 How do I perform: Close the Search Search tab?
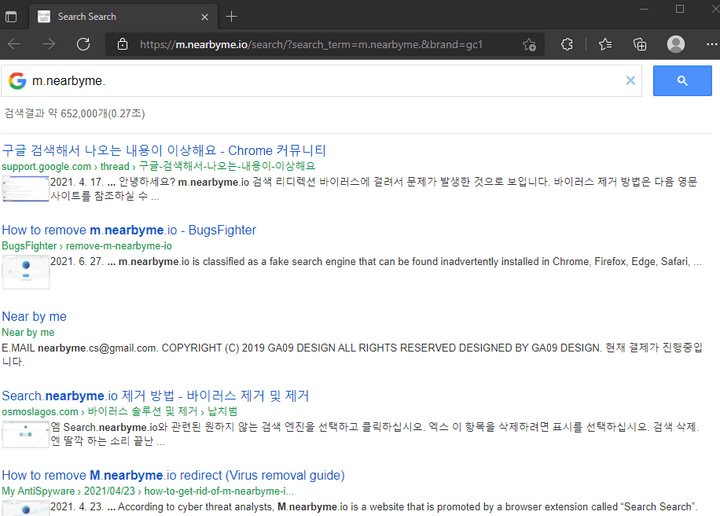tap(205, 17)
